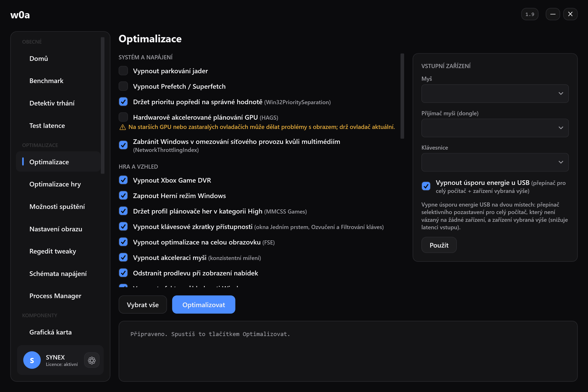Uncheck Držet prioritu popředí checkbox

tap(123, 102)
